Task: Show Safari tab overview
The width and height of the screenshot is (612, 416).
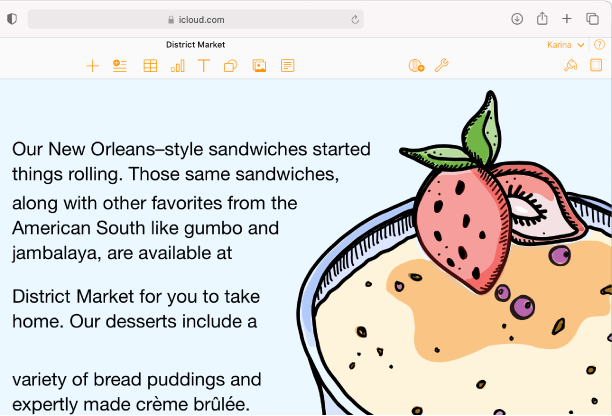Action: pyautogui.click(x=592, y=19)
